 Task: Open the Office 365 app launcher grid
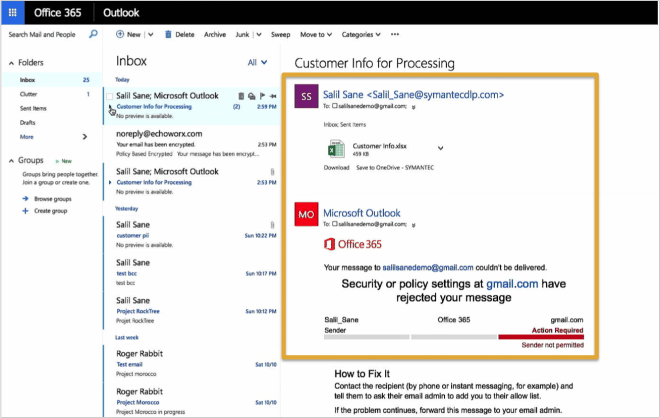(x=13, y=13)
